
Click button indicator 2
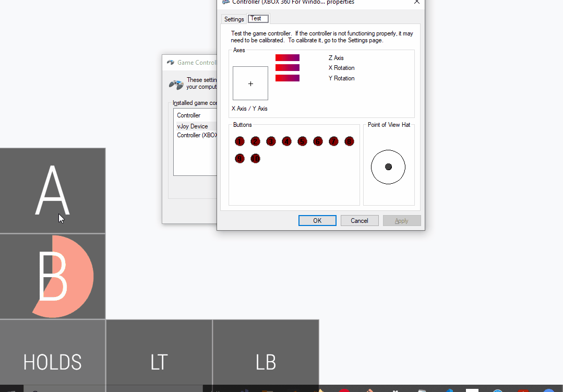(255, 141)
